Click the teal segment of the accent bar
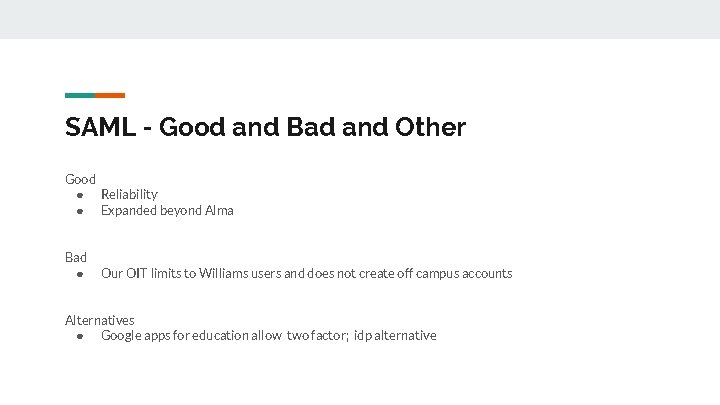720x405 pixels. [80, 96]
